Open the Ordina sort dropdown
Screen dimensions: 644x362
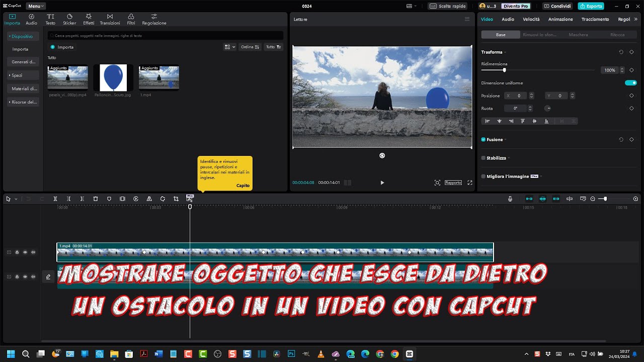[x=250, y=47]
